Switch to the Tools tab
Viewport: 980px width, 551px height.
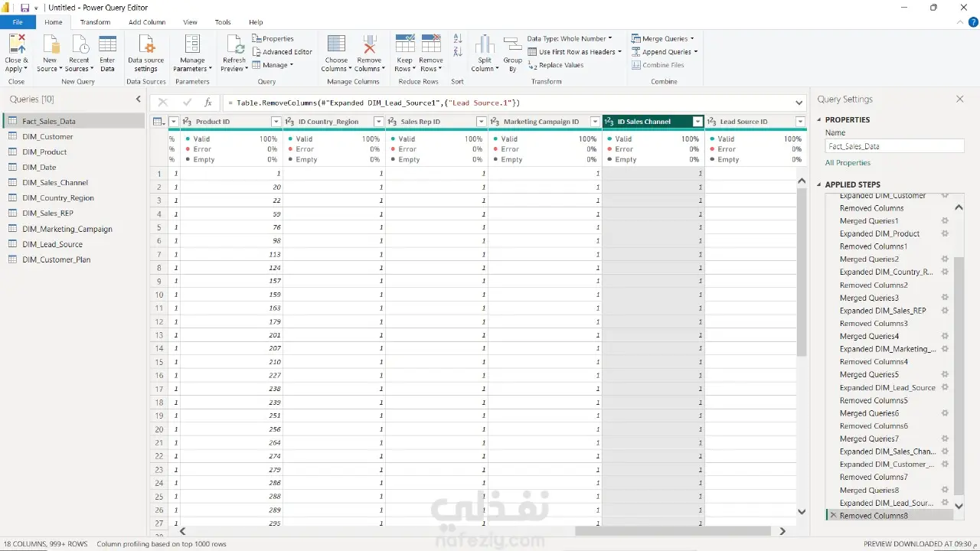click(223, 22)
